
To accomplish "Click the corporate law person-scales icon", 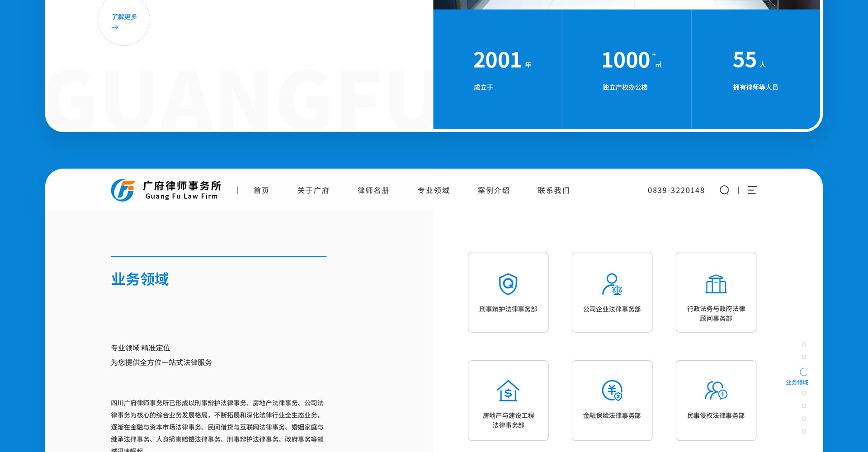I will click(x=612, y=284).
